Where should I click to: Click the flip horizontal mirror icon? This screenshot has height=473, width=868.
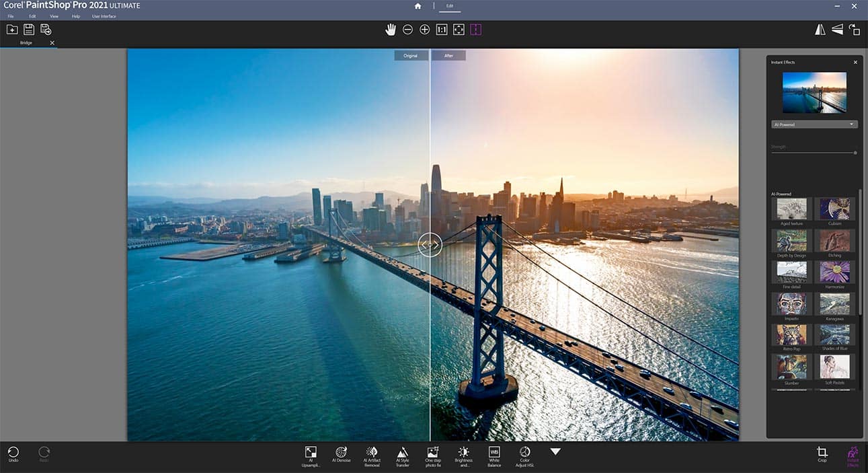[x=820, y=30]
